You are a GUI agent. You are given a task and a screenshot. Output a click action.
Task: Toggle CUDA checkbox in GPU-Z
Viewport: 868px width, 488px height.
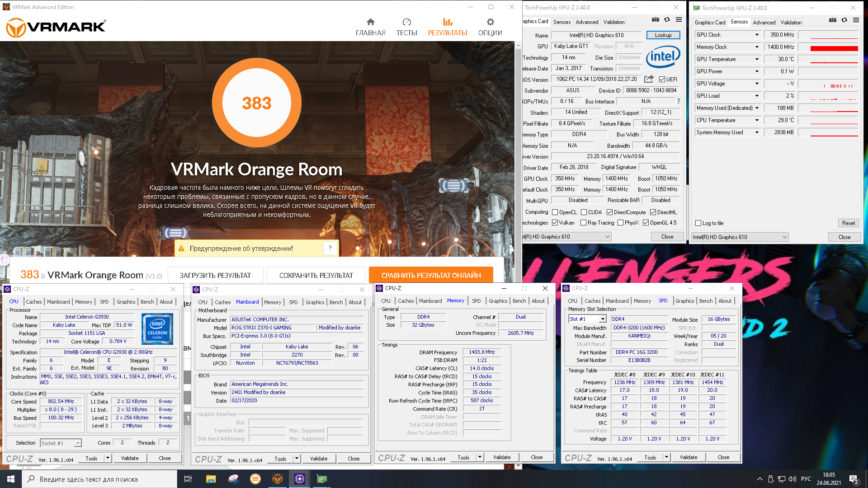click(584, 212)
